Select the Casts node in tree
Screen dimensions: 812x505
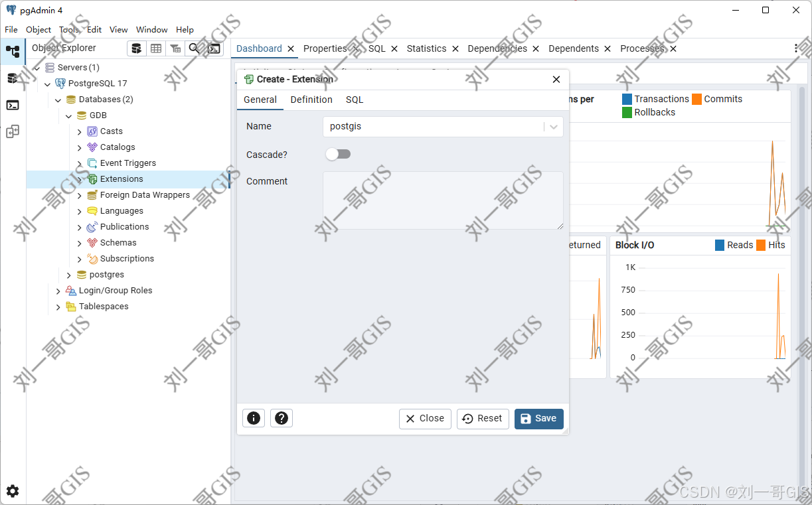click(x=112, y=131)
